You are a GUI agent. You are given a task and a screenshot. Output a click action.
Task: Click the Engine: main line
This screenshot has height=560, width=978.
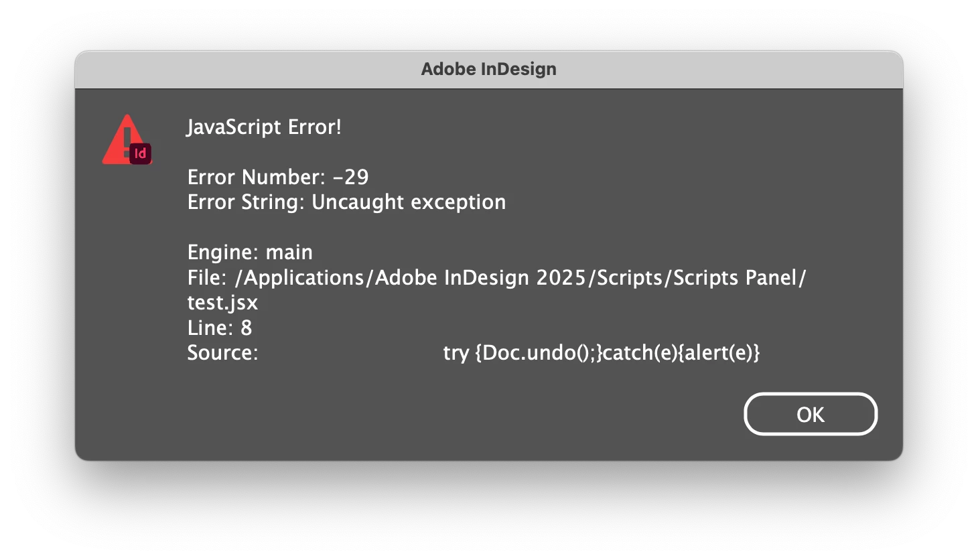click(x=250, y=253)
